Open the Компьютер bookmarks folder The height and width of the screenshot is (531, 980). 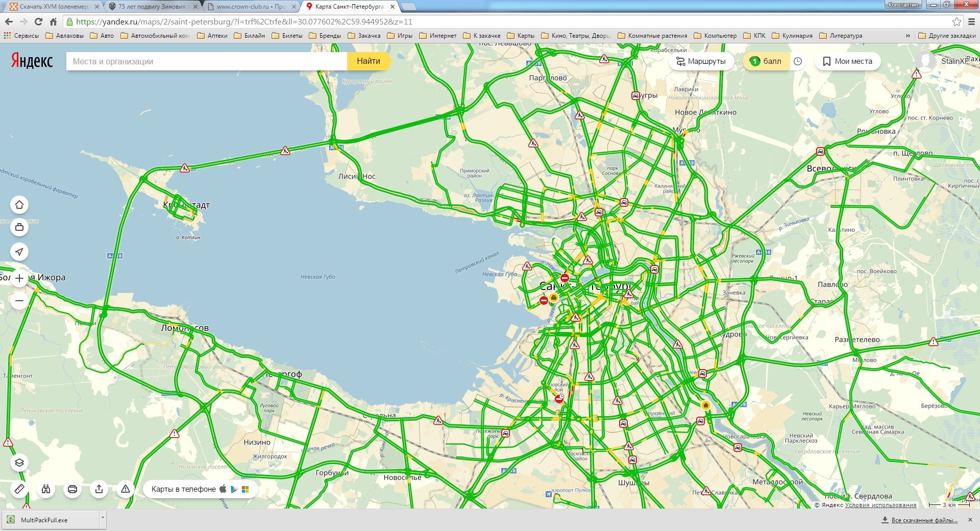(715, 36)
